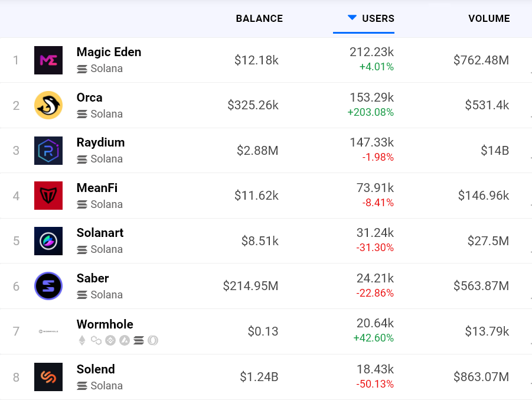Screen dimensions: 532x400
Task: Click the Saber logo icon
Action: tap(48, 286)
